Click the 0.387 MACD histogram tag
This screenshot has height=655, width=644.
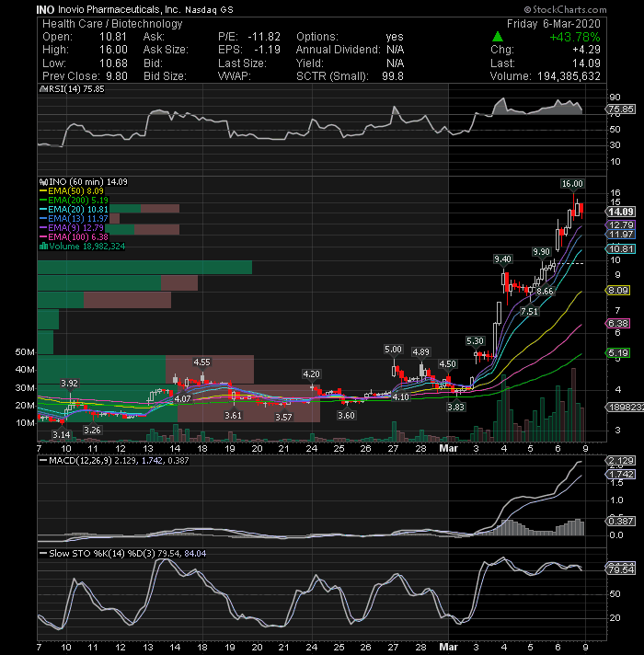coord(621,521)
